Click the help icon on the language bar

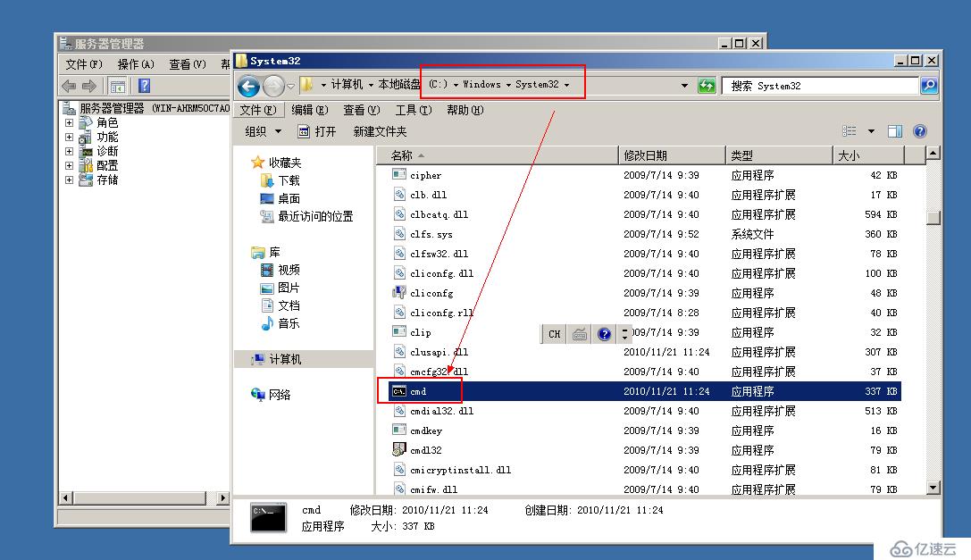click(x=605, y=334)
